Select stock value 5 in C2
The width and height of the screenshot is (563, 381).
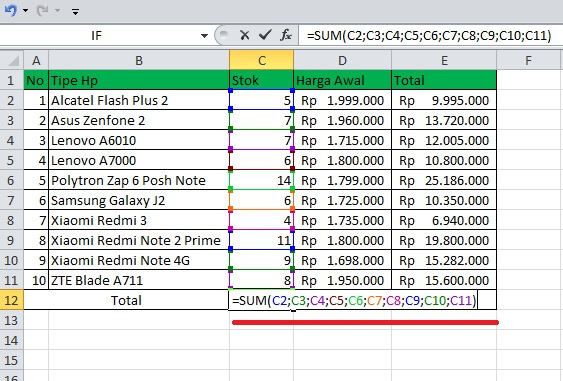[x=261, y=100]
